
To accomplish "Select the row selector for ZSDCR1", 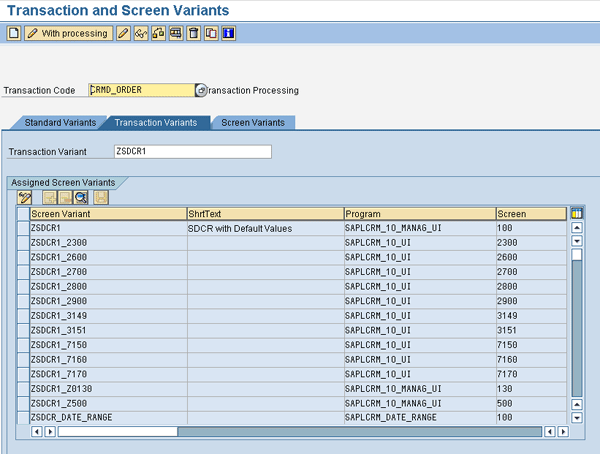I will point(23,228).
